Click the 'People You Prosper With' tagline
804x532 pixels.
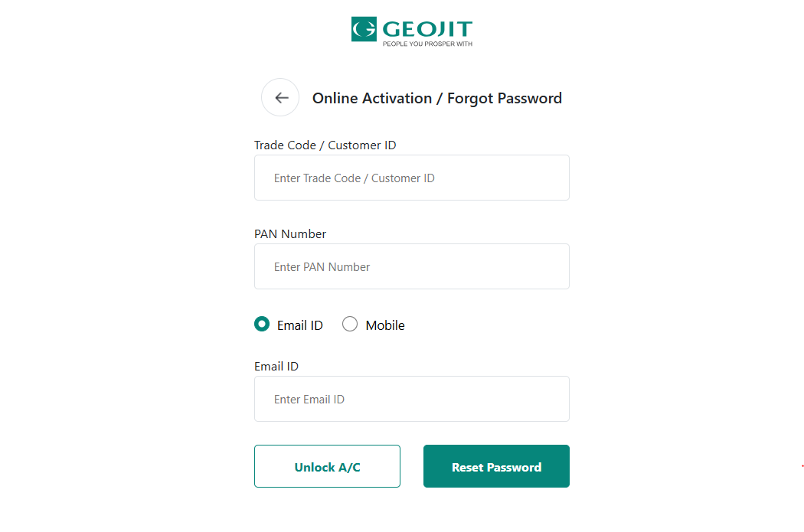tap(427, 44)
